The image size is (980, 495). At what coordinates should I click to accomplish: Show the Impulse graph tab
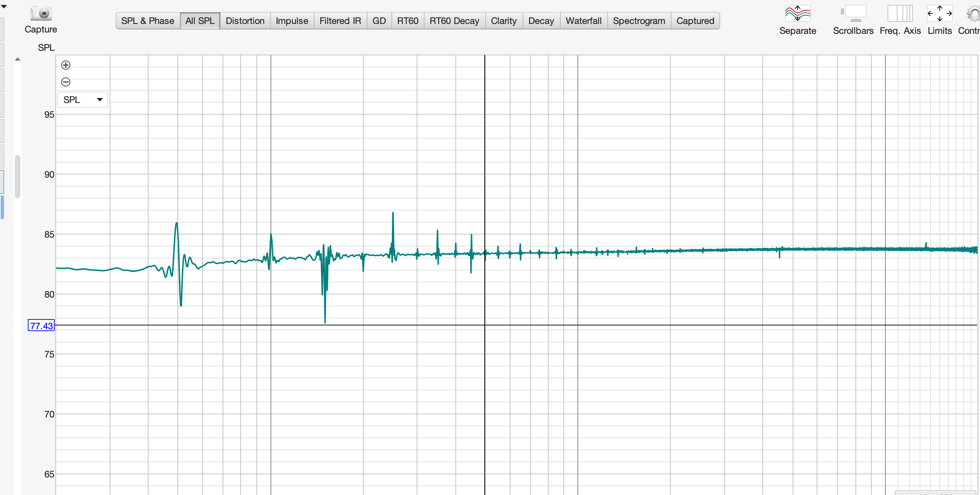click(x=292, y=21)
